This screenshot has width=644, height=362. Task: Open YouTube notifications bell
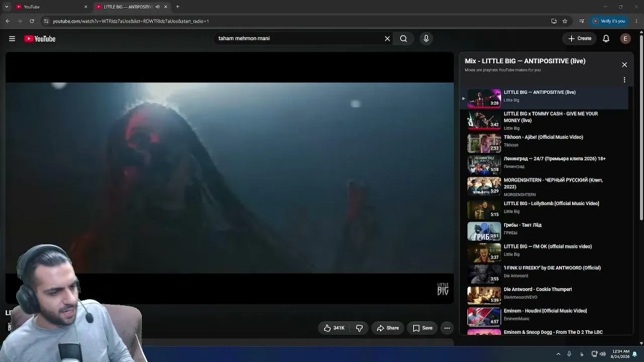click(x=606, y=39)
